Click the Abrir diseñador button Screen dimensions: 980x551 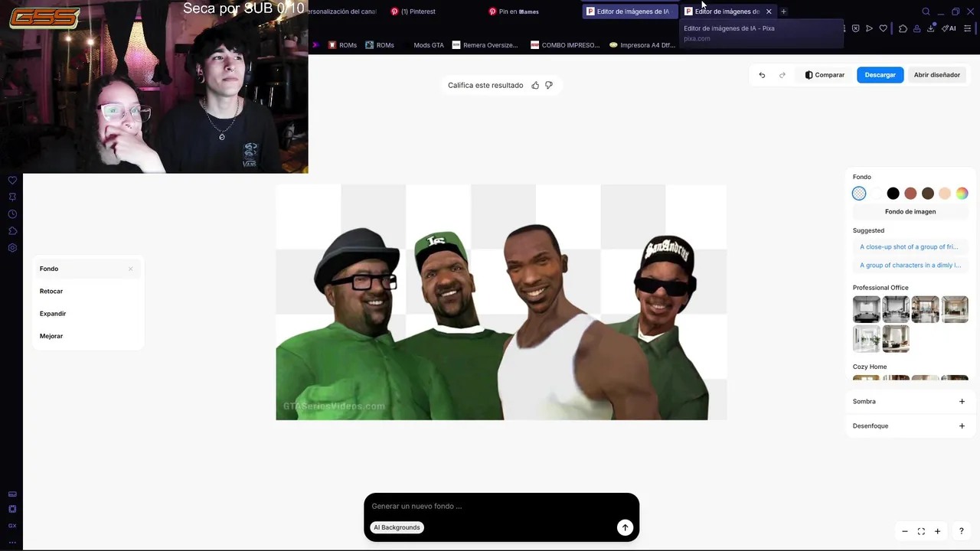click(937, 75)
